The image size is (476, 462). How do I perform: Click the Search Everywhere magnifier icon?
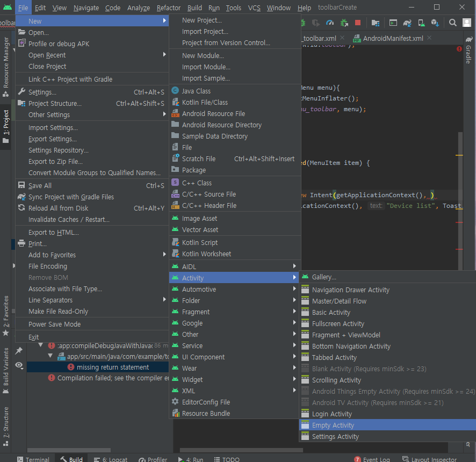(452, 23)
